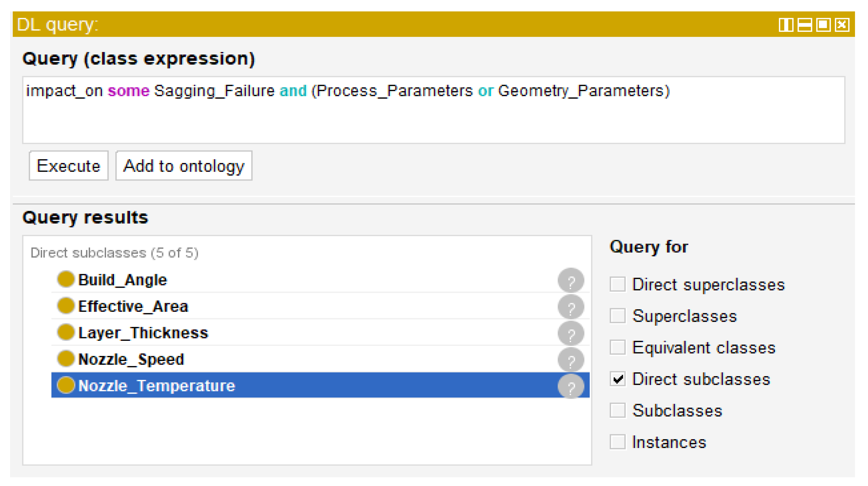Select the Nozzle_Speed result class

(x=131, y=359)
